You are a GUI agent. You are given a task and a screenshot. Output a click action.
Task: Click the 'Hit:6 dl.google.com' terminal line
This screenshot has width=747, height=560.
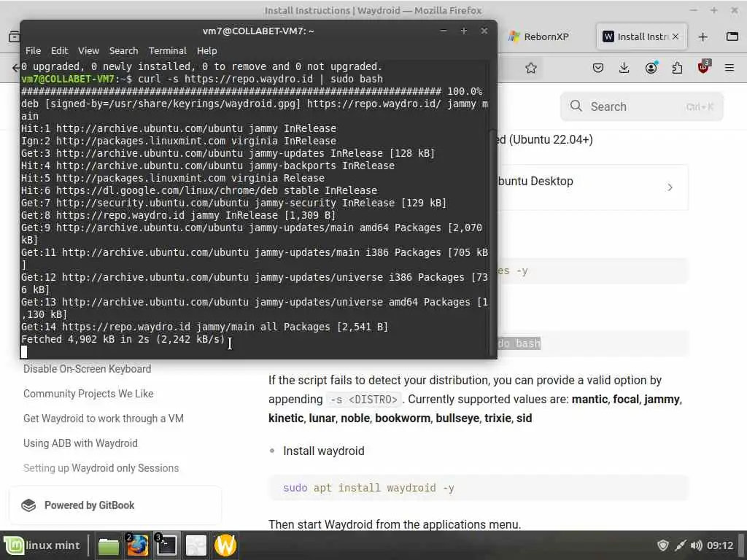(x=199, y=190)
